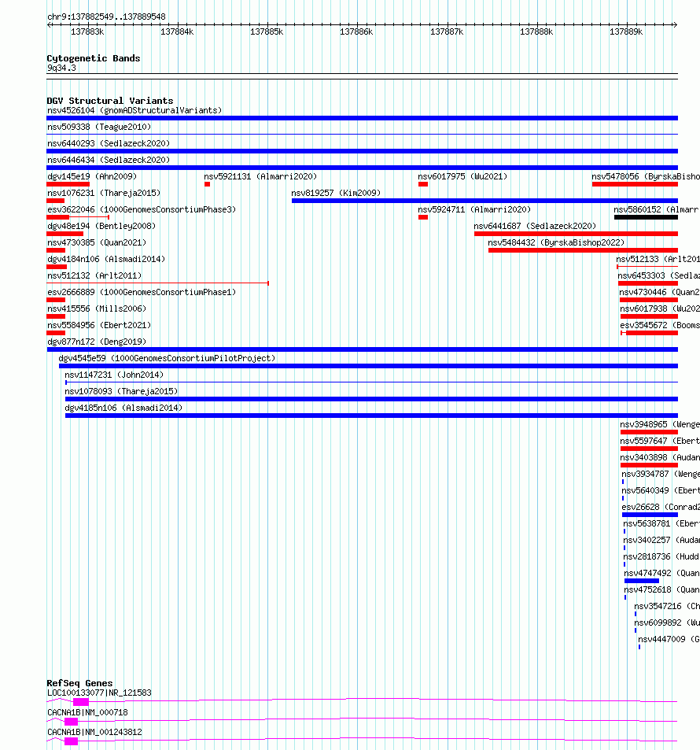The image size is (700, 750).
Task: Click the esv3545672 variant label
Action: pyautogui.click(x=660, y=325)
